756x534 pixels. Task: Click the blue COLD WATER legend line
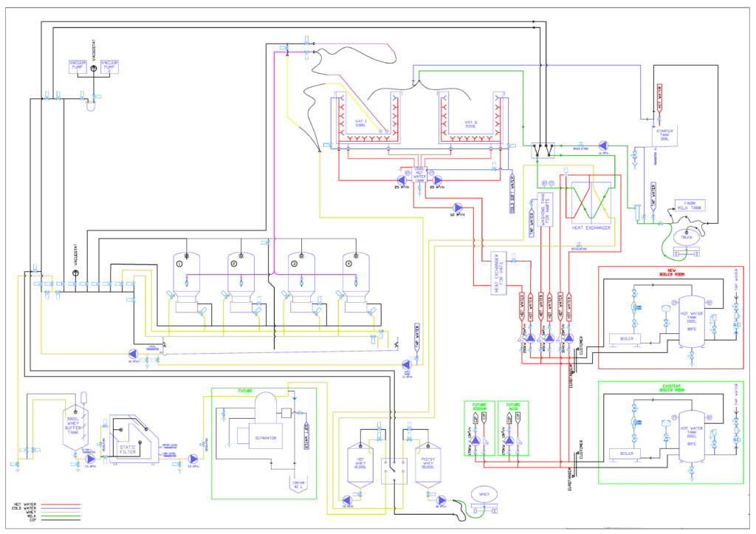[61, 508]
